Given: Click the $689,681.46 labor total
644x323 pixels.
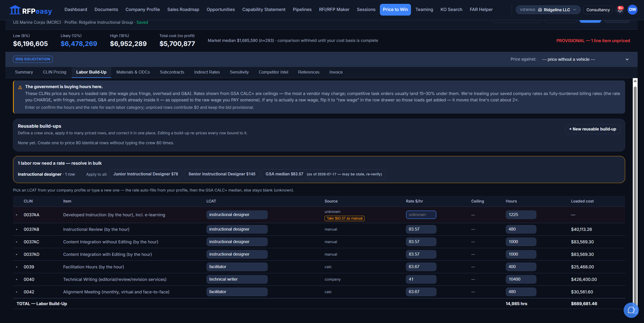Looking at the screenshot, I should tap(584, 304).
